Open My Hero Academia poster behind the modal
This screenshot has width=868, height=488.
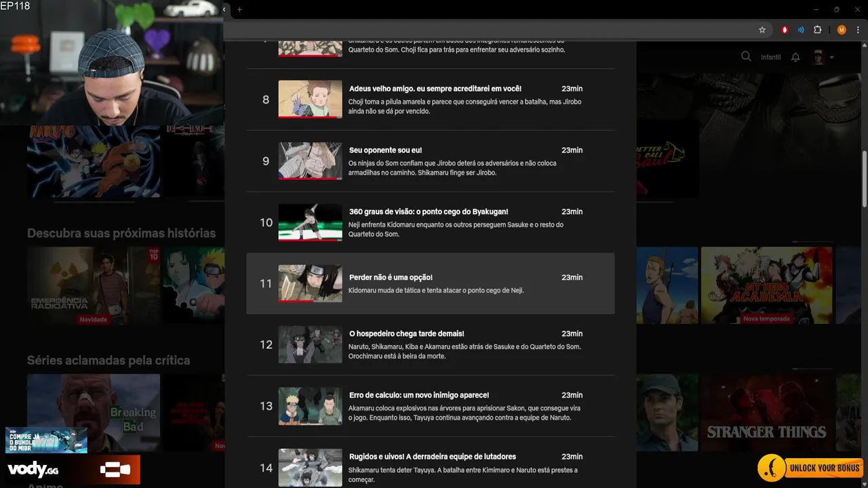pos(766,285)
